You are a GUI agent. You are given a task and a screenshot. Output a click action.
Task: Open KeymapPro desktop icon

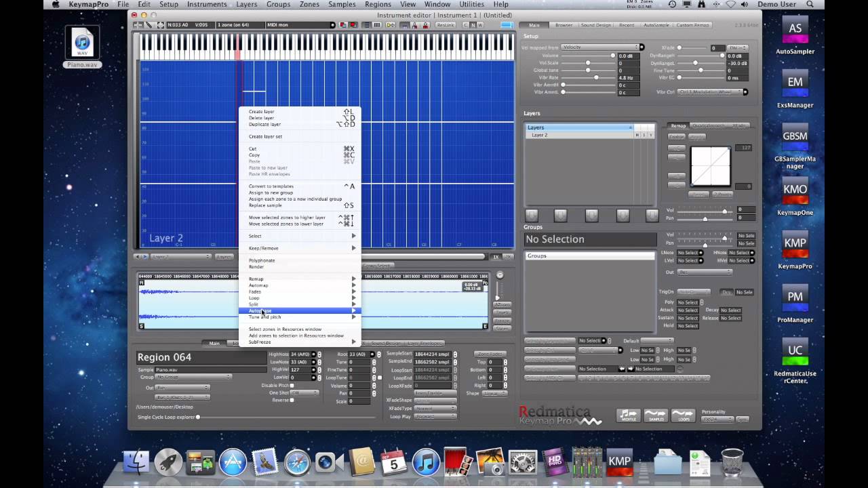(795, 248)
